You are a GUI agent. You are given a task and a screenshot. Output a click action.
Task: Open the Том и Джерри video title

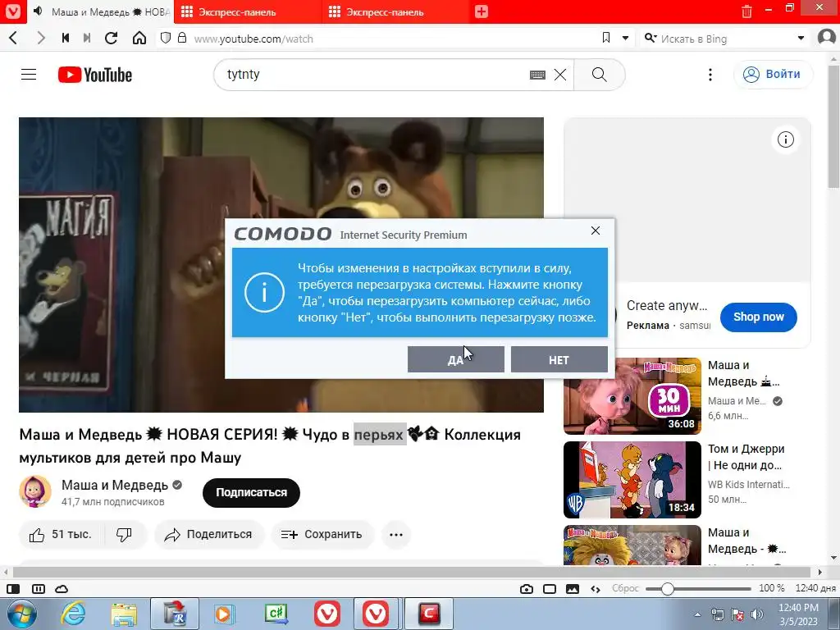pos(746,457)
